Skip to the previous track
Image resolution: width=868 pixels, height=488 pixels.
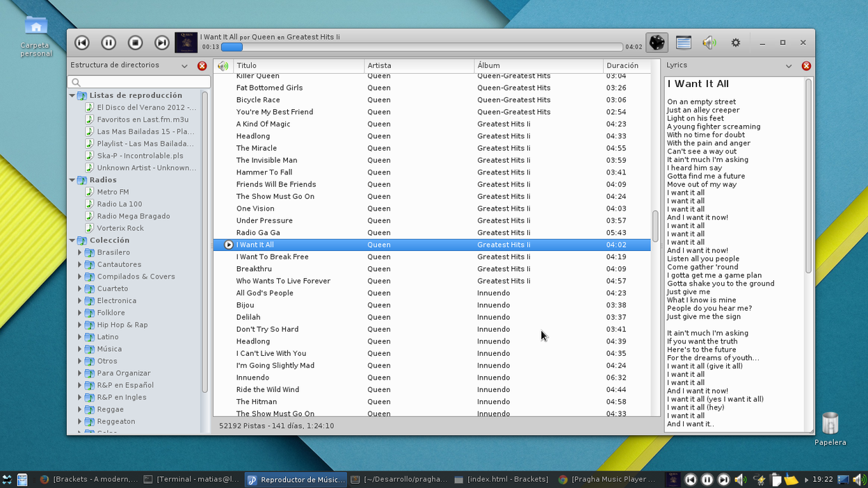82,43
